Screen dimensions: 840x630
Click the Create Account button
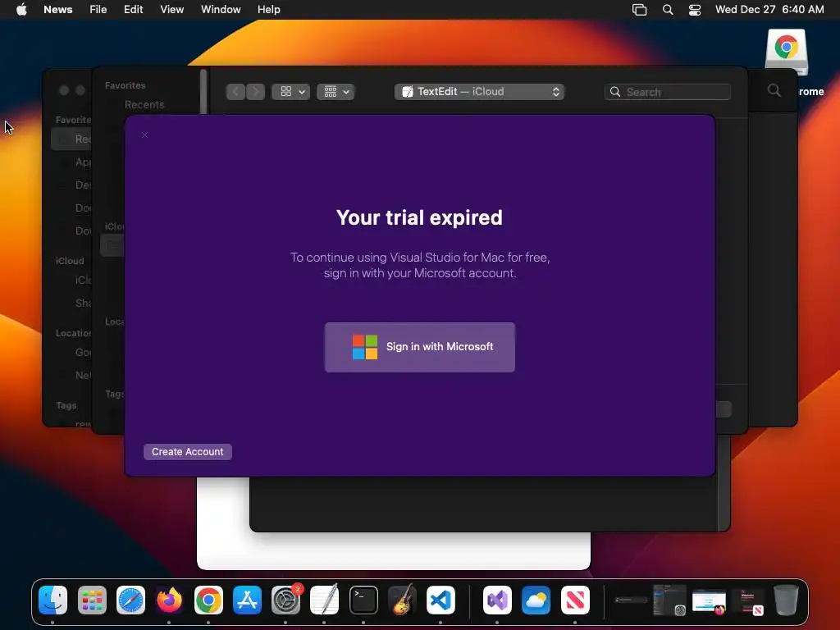click(x=188, y=452)
